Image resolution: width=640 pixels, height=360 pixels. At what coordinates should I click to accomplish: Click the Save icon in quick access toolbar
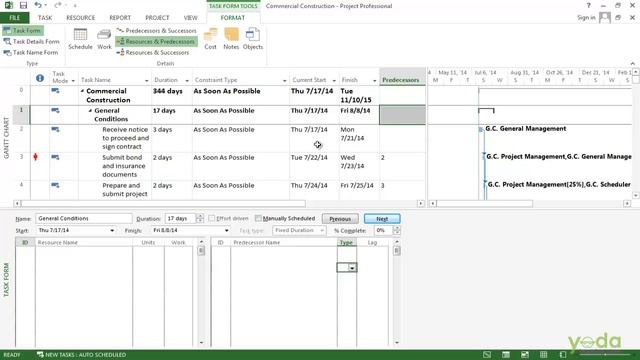[x=23, y=5]
